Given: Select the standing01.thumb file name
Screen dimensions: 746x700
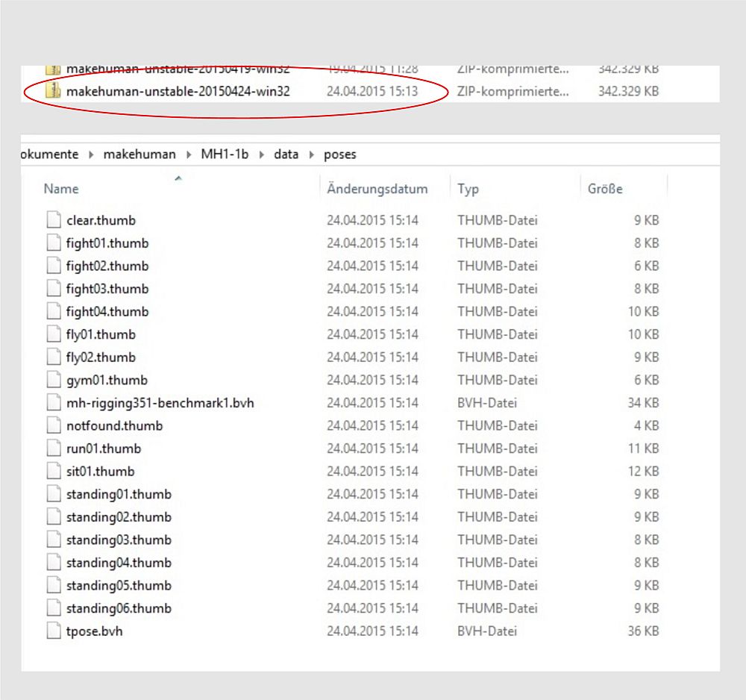Looking at the screenshot, I should click(119, 495).
